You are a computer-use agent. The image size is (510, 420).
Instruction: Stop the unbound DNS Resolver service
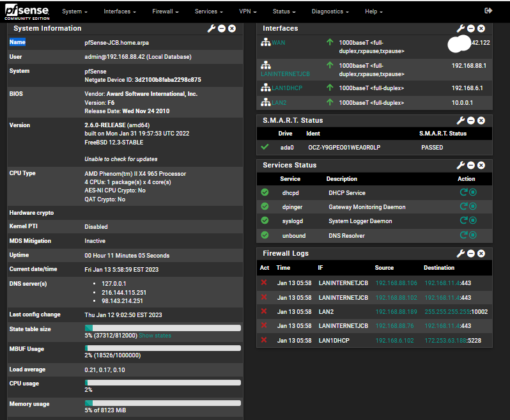point(473,235)
